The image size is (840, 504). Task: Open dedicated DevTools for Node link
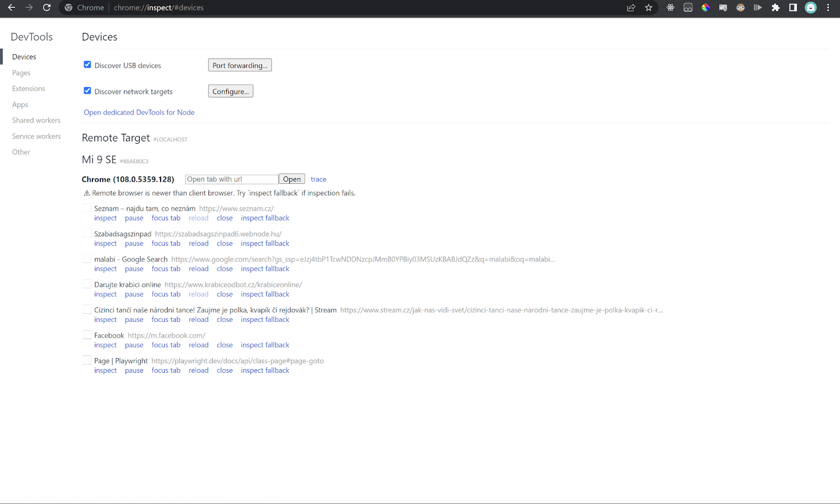tap(139, 112)
